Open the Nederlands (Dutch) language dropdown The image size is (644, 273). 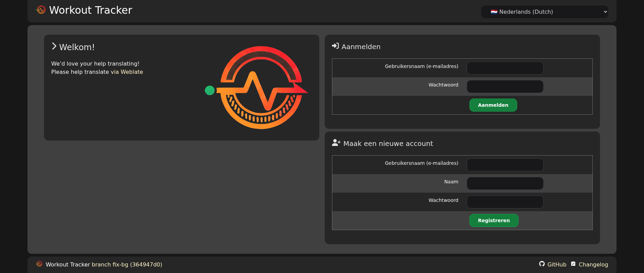[544, 12]
